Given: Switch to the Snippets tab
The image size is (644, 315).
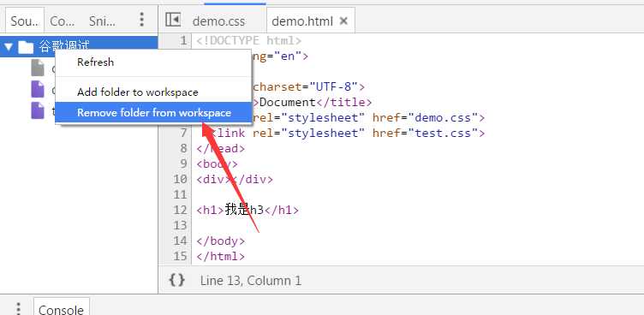Looking at the screenshot, I should coord(102,21).
